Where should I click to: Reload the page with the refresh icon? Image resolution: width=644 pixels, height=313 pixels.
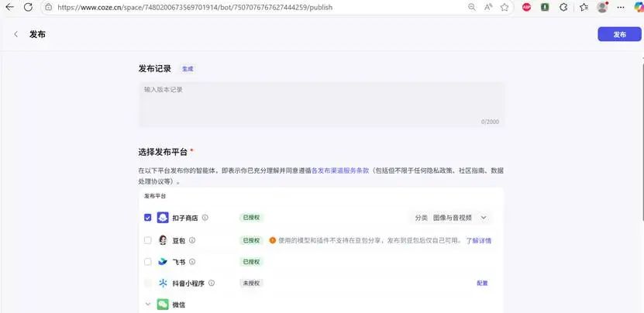point(28,7)
